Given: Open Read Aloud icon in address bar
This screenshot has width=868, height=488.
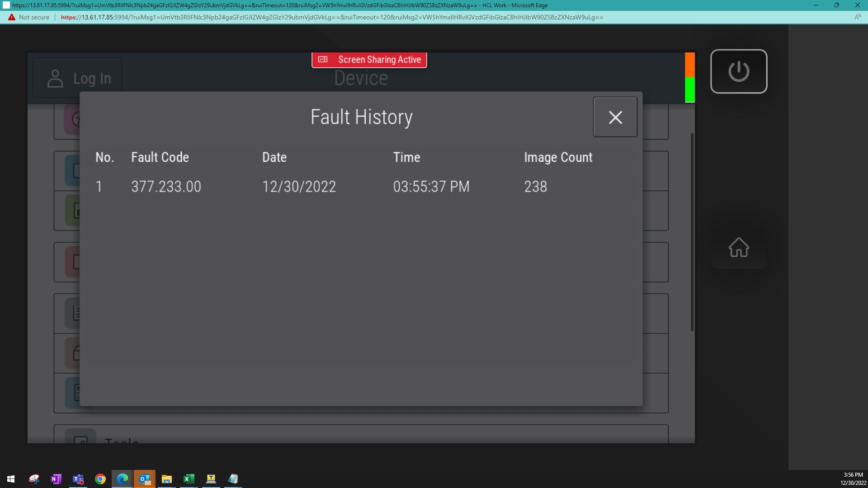Looking at the screenshot, I should 857,17.
